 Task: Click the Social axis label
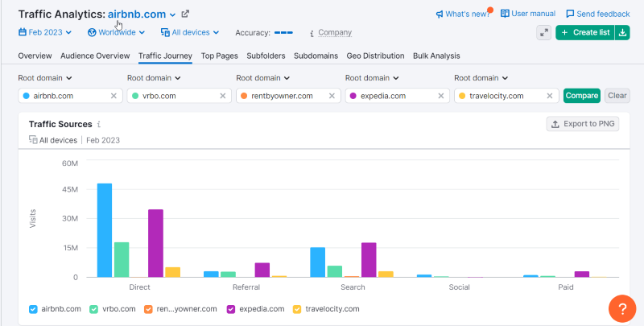coord(459,287)
